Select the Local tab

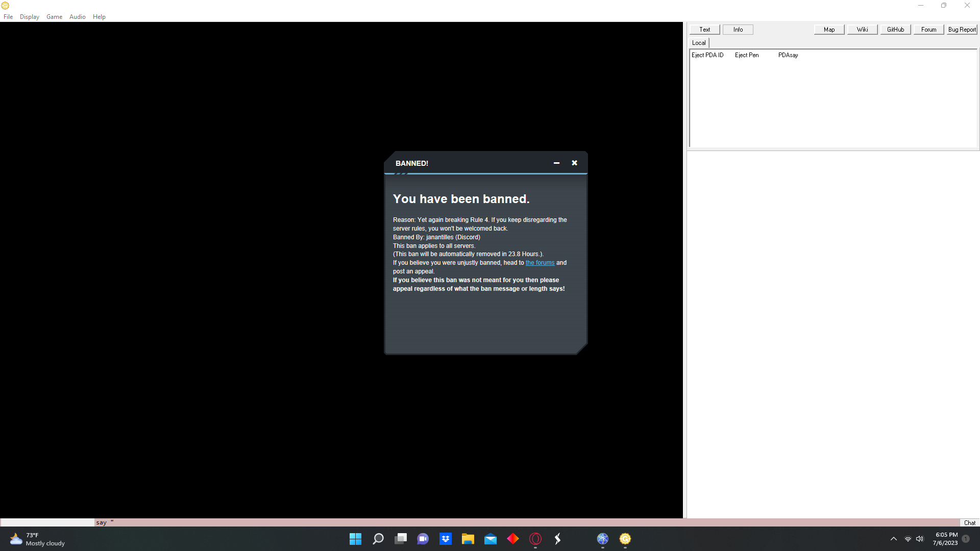coord(699,43)
